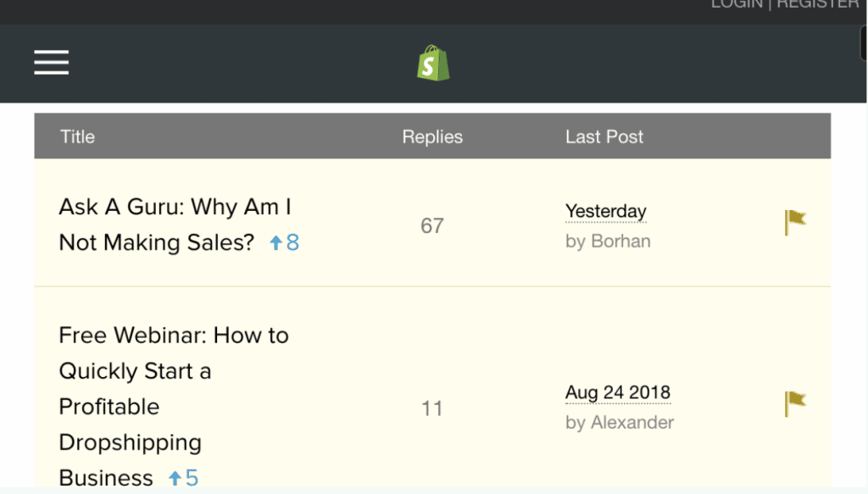Sort by the Last Post column header
Image resolution: width=868 pixels, height=494 pixels.
(604, 136)
